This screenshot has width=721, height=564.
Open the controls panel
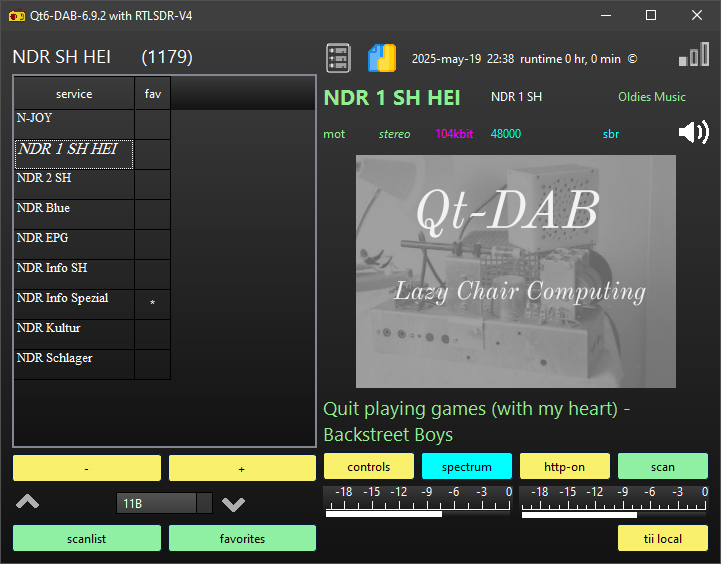(x=369, y=467)
